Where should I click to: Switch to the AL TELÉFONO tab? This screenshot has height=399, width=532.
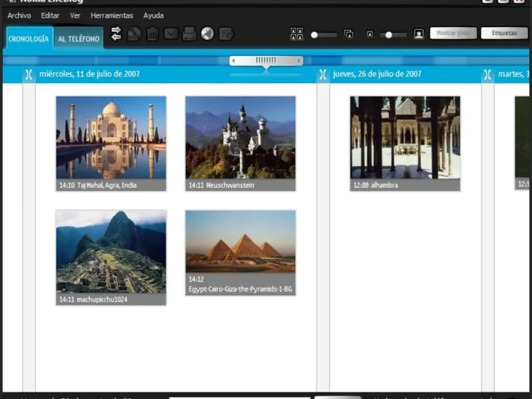point(78,39)
